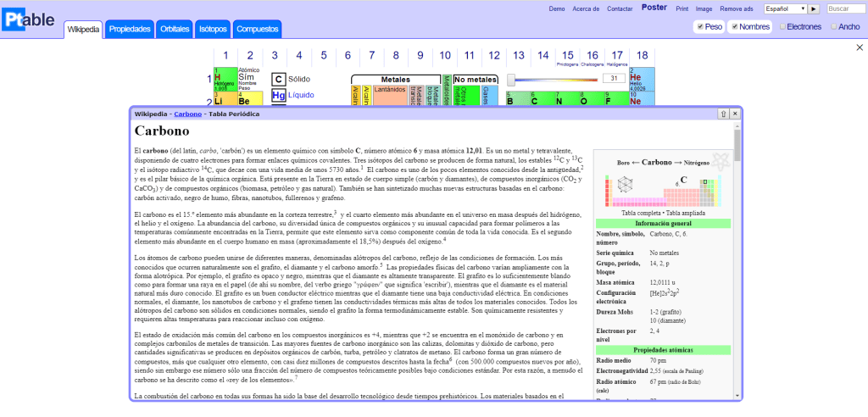This screenshot has width=868, height=417.
Task: Close the Wikipedia panel with X button
Action: pos(734,113)
